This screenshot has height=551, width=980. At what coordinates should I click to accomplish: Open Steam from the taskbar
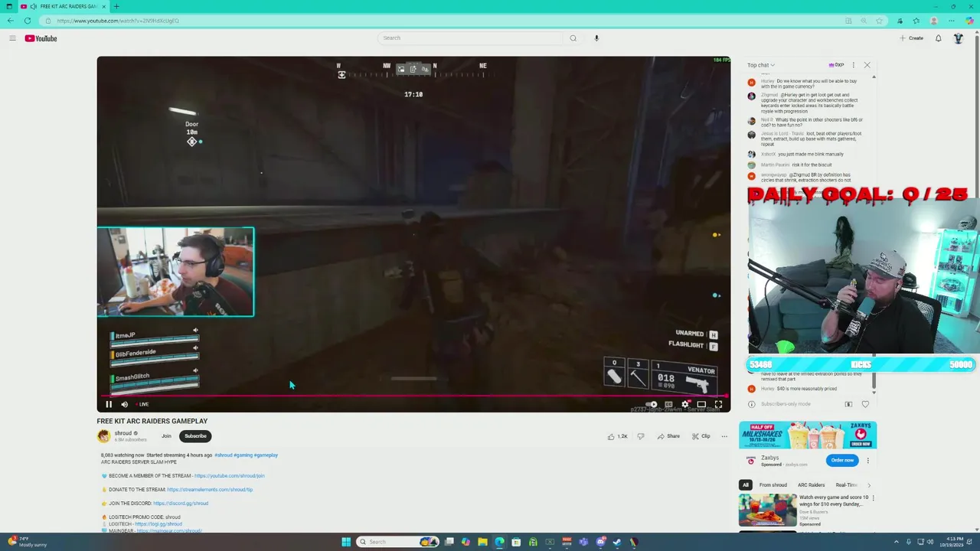pyautogui.click(x=617, y=542)
